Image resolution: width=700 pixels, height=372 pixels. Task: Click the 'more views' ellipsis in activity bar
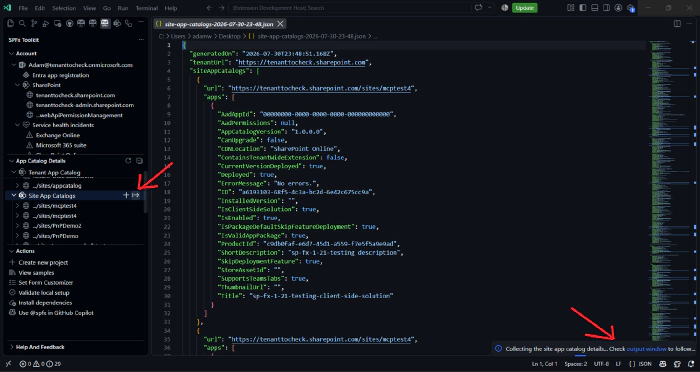(141, 23)
